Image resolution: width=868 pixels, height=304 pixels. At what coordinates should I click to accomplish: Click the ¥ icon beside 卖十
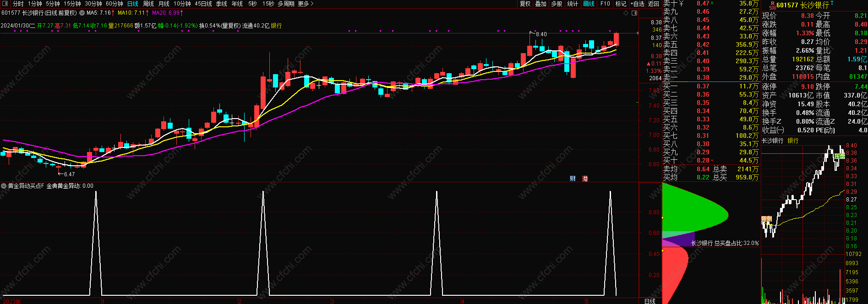pos(681,4)
